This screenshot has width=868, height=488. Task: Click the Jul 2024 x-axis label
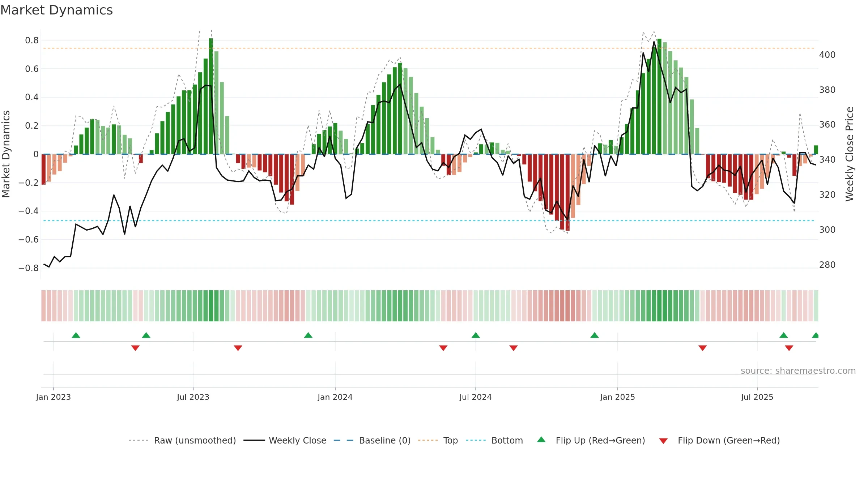[476, 397]
